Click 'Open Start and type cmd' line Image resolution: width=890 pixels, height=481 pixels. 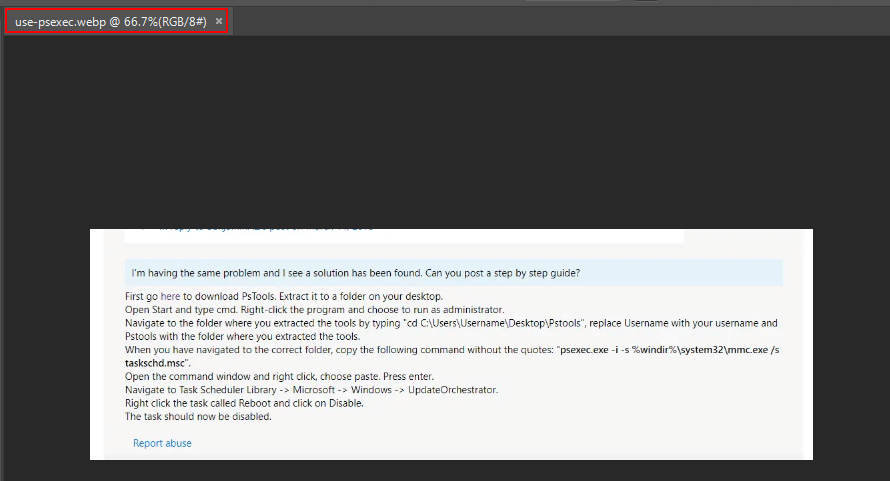(x=314, y=310)
